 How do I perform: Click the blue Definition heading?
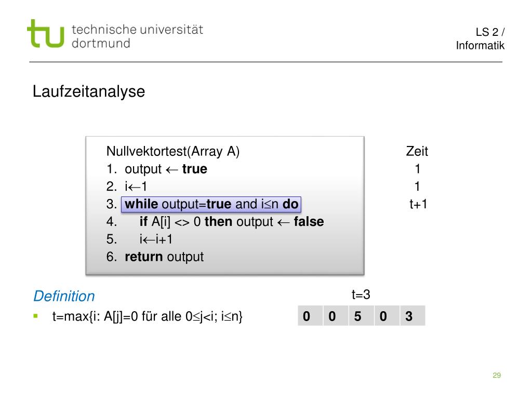pyautogui.click(x=64, y=296)
